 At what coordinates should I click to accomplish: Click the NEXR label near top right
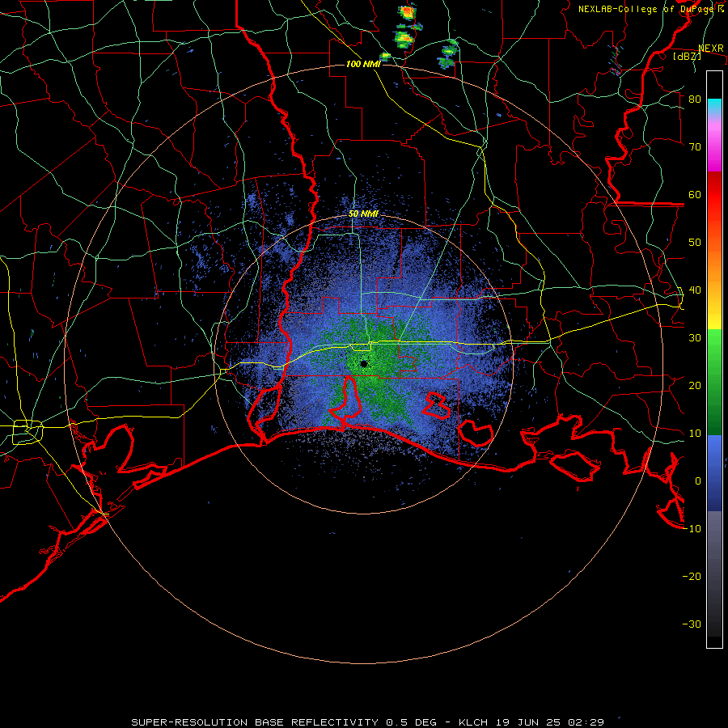pos(711,49)
